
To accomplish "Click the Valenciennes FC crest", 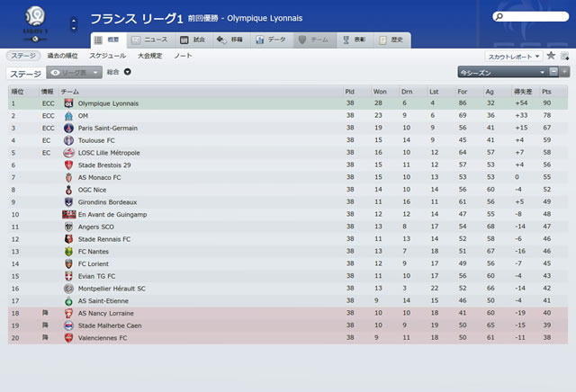I will (x=68, y=338).
